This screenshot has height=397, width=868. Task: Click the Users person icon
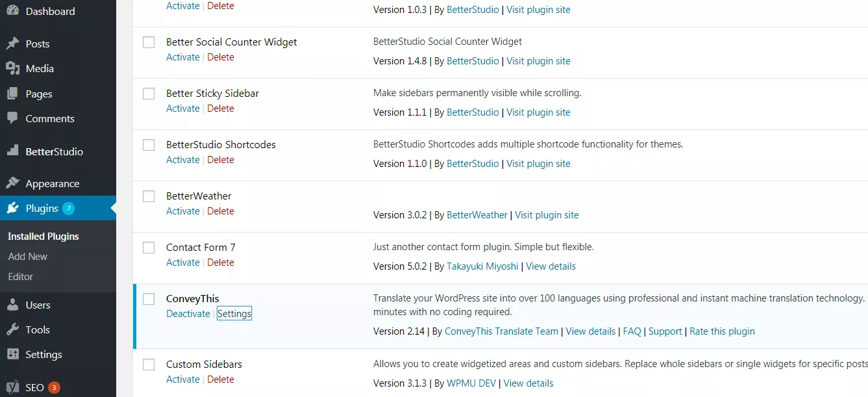pos(12,305)
